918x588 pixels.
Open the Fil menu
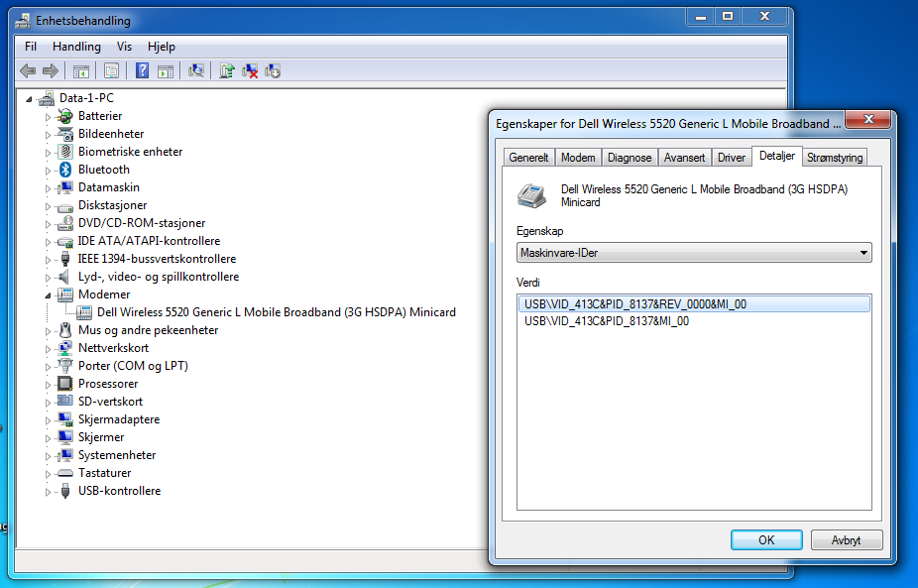click(31, 47)
